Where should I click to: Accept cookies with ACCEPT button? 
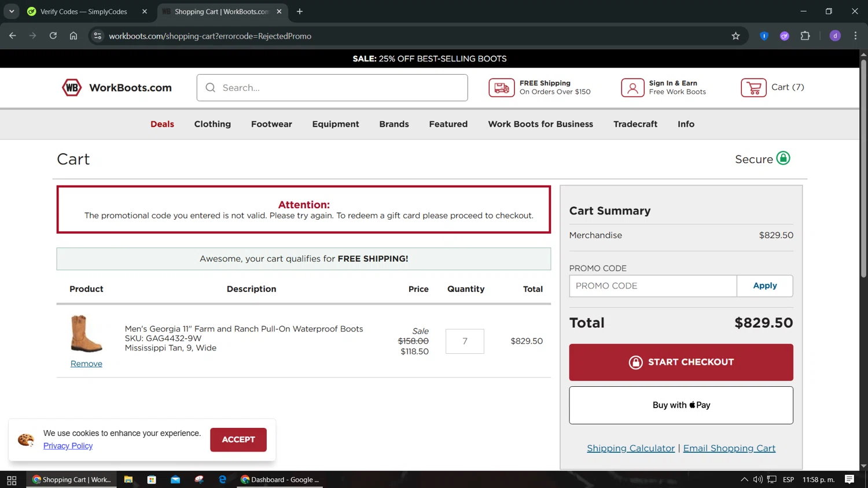click(238, 439)
